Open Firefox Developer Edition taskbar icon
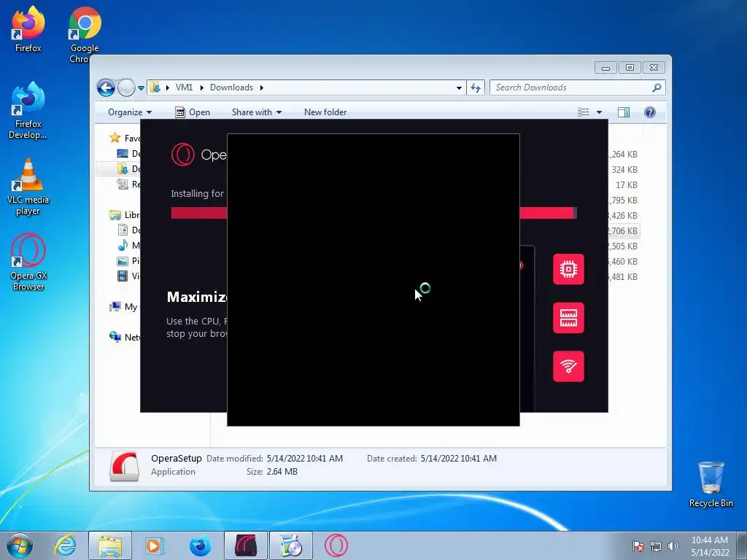Image resolution: width=747 pixels, height=560 pixels. (200, 545)
